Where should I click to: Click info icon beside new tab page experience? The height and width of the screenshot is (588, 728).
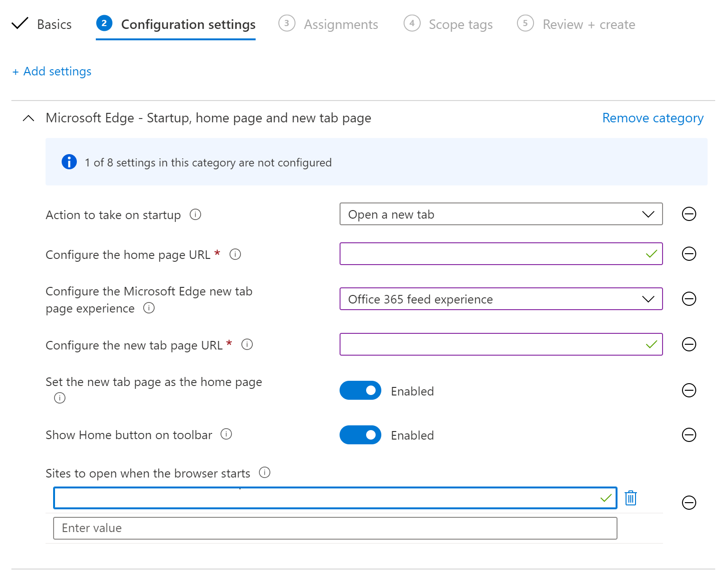click(x=149, y=308)
